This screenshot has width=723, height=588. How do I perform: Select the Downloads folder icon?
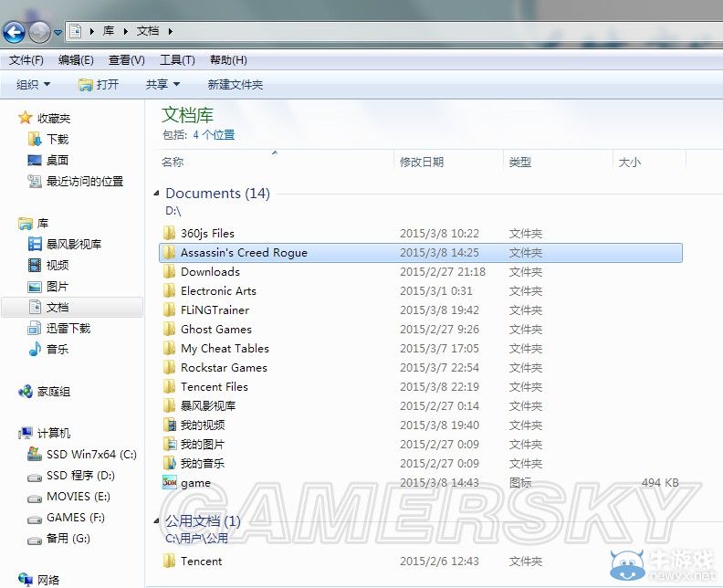click(x=169, y=271)
